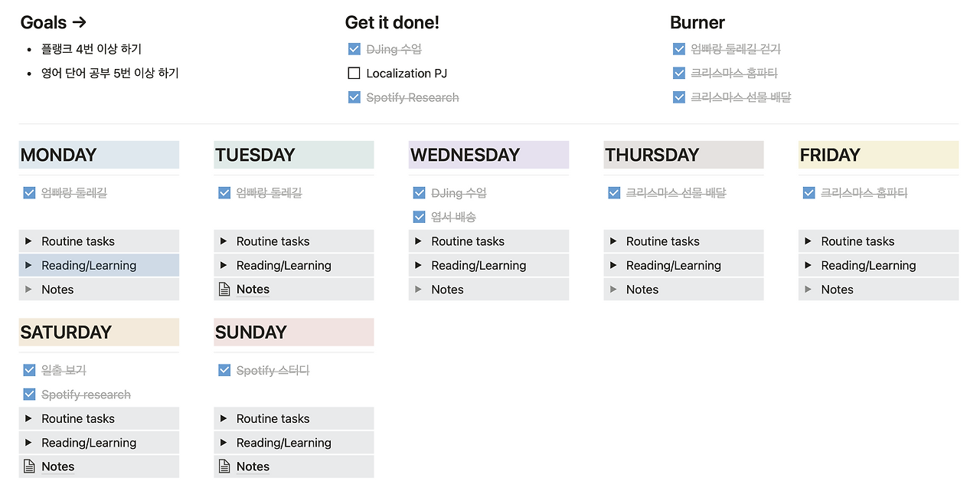Click the Tuesday Notes page link

(x=253, y=290)
